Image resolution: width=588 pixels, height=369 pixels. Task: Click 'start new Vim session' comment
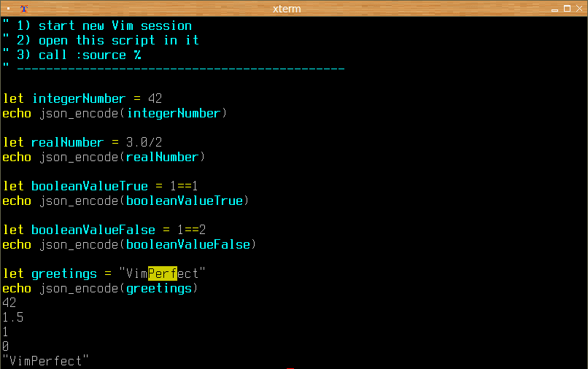[115, 26]
